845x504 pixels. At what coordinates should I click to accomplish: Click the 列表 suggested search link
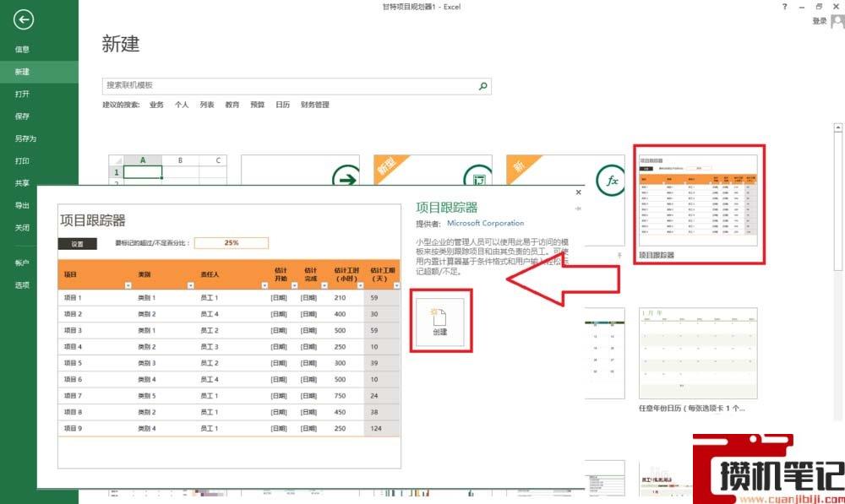click(207, 105)
